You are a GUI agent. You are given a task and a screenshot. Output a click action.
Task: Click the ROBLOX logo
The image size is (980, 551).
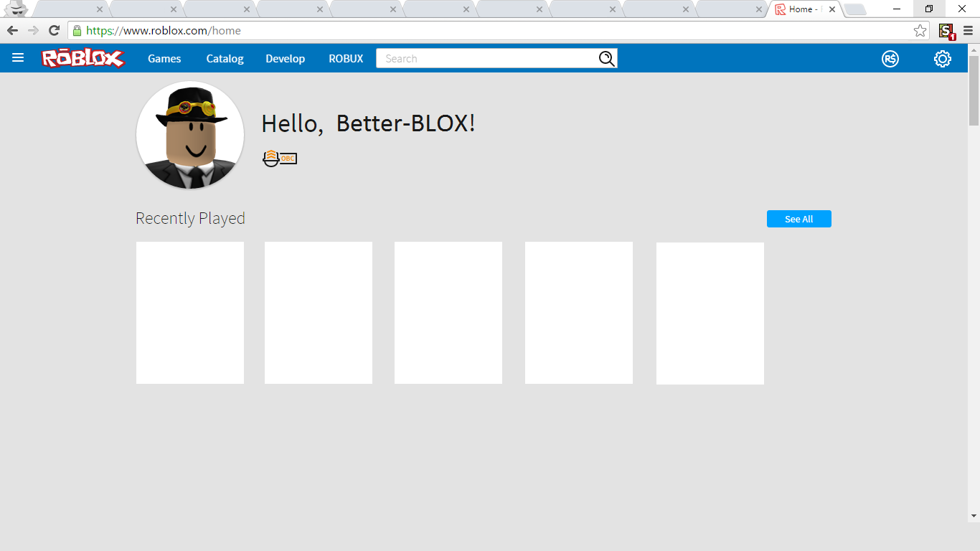click(83, 58)
